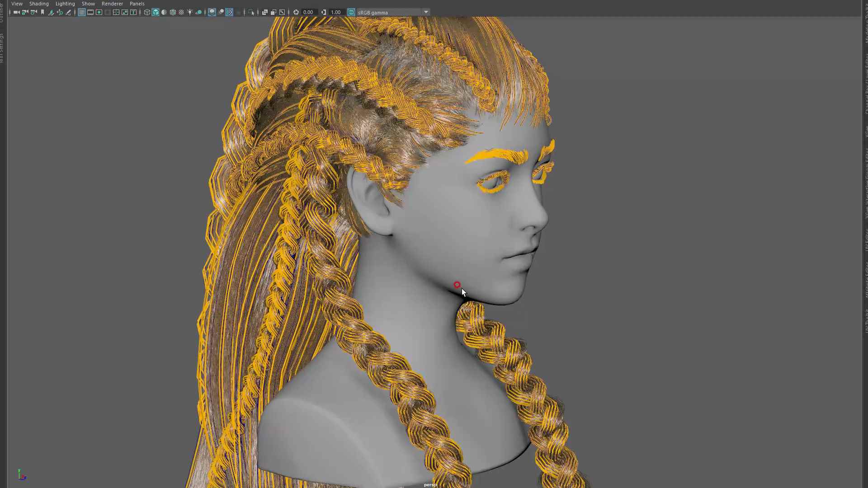
Task: Click the View menu label
Action: pos(17,4)
